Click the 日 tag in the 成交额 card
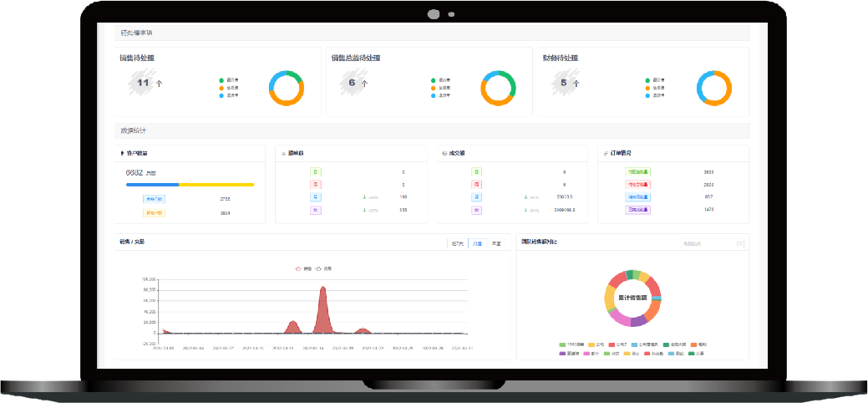Viewport: 868px width, 403px height. click(x=477, y=172)
